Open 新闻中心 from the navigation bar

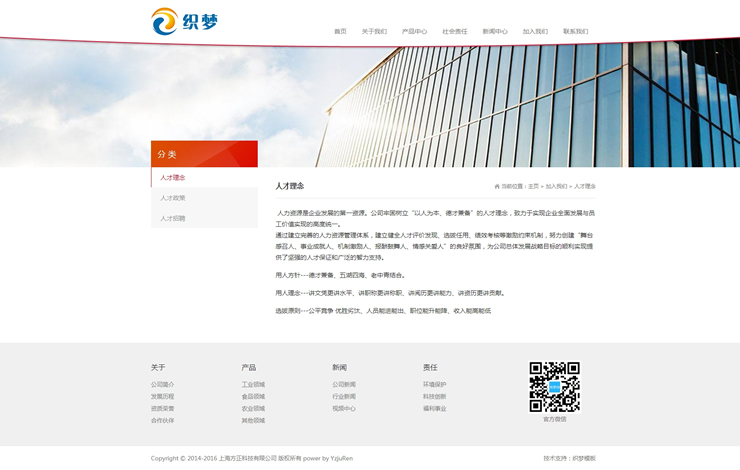coord(495,31)
